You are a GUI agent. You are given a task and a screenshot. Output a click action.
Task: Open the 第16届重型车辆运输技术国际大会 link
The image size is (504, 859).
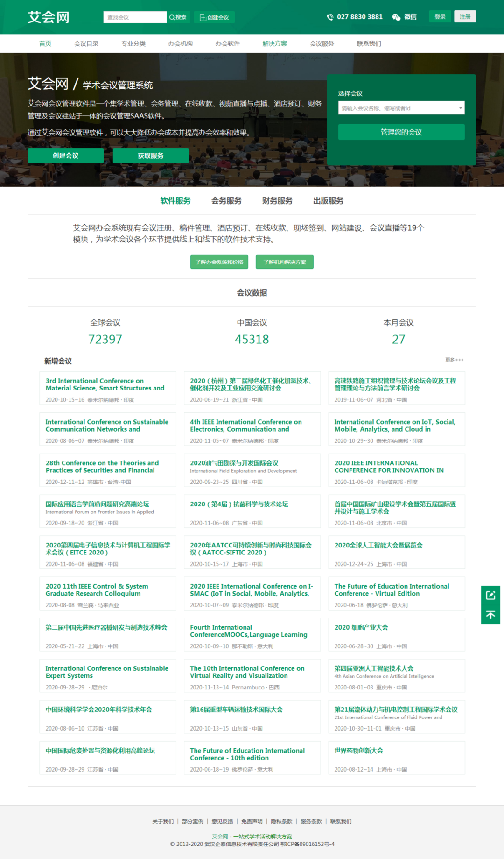pyautogui.click(x=236, y=710)
